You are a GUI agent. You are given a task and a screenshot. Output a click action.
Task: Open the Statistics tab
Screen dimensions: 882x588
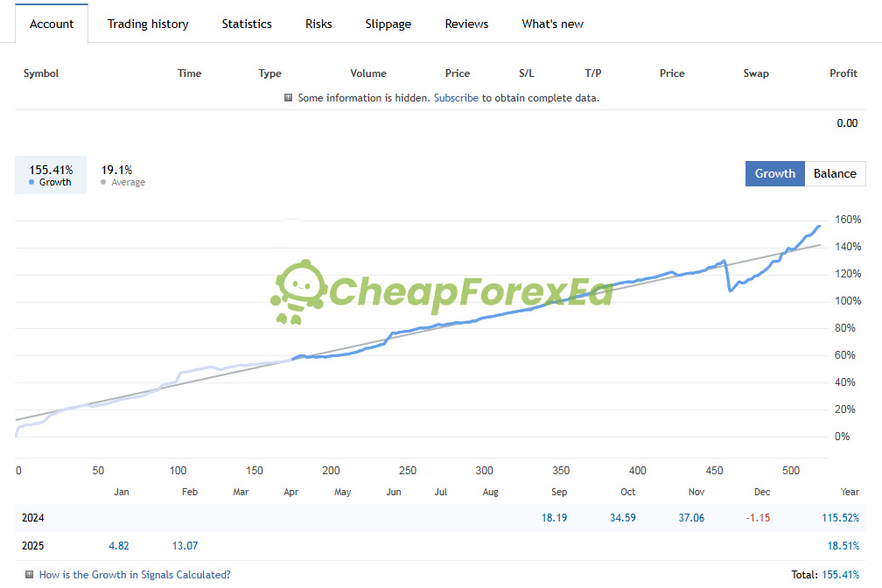[247, 24]
